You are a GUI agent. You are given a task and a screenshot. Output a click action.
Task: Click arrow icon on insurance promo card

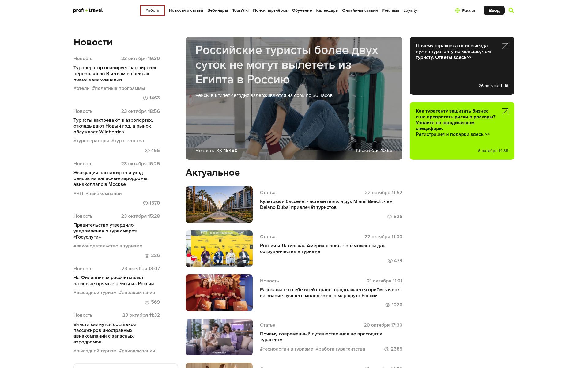tap(505, 46)
